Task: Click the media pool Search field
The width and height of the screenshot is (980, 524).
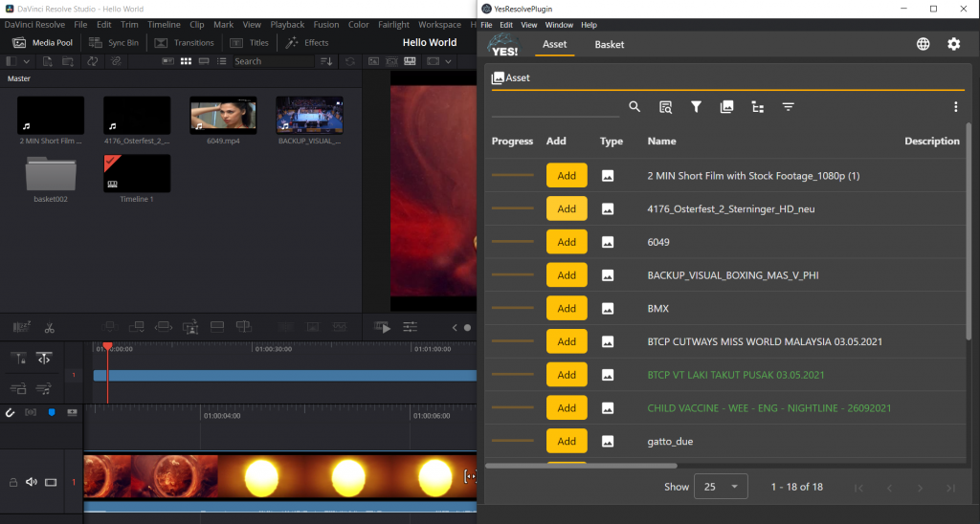Action: 273,61
